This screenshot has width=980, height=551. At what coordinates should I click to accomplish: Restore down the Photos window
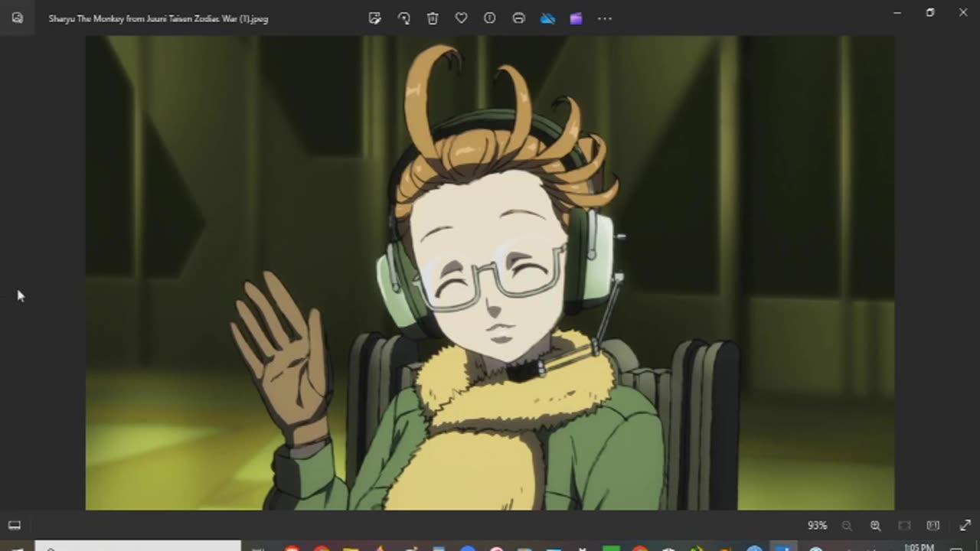[x=930, y=12]
